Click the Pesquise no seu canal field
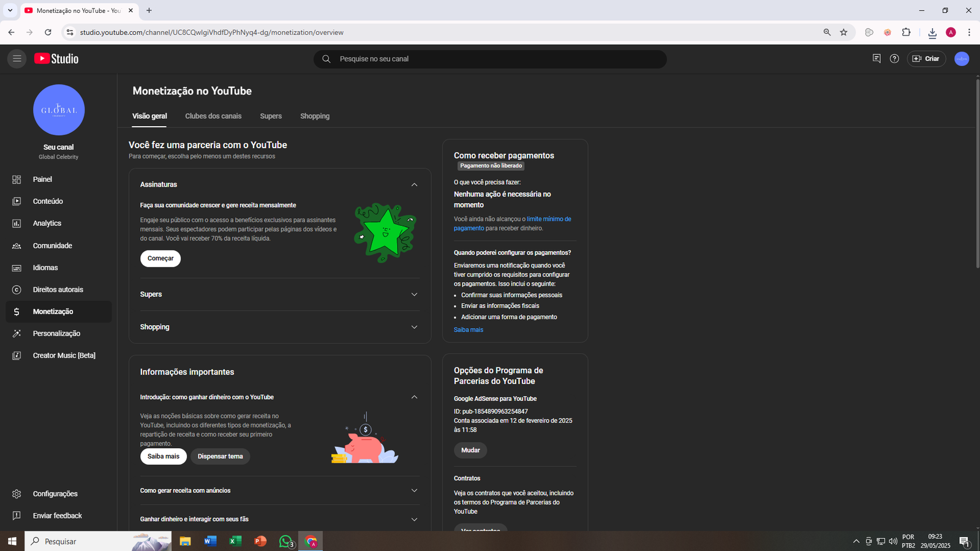Image resolution: width=980 pixels, height=551 pixels. 490,59
